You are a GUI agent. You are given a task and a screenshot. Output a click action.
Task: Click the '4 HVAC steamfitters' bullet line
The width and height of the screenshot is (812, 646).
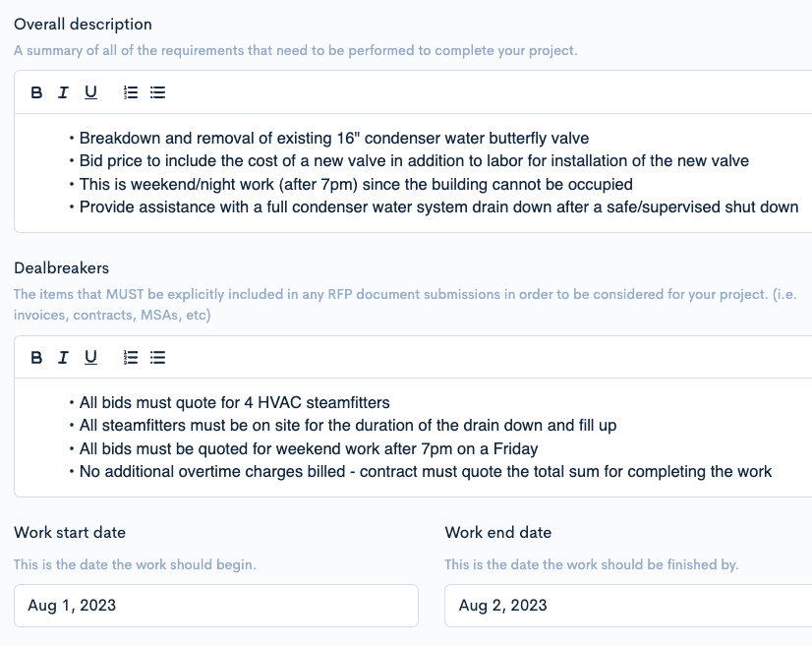[235, 403]
